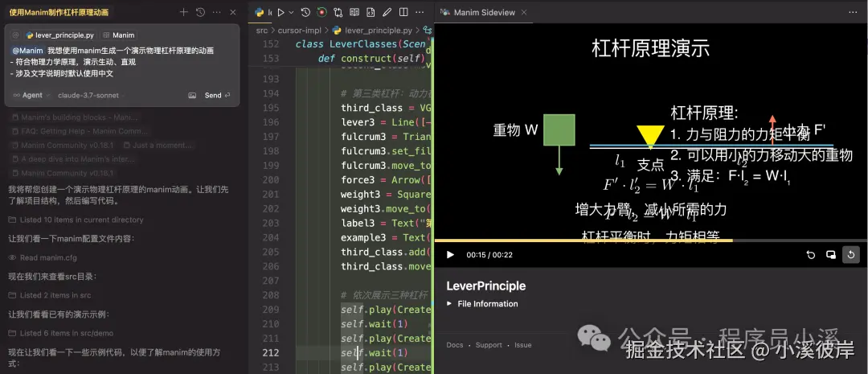Click the red record circle icon in editor toolbar

tap(321, 12)
